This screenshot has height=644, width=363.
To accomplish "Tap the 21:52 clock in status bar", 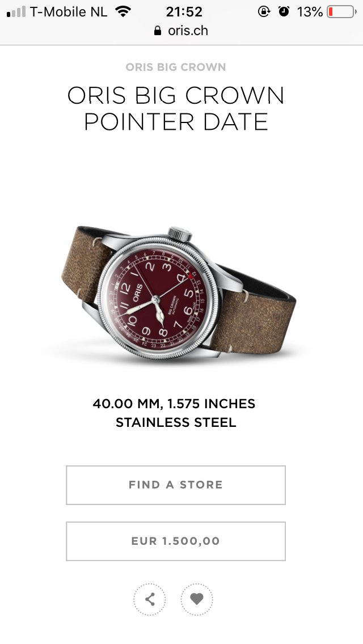I will pos(184,11).
